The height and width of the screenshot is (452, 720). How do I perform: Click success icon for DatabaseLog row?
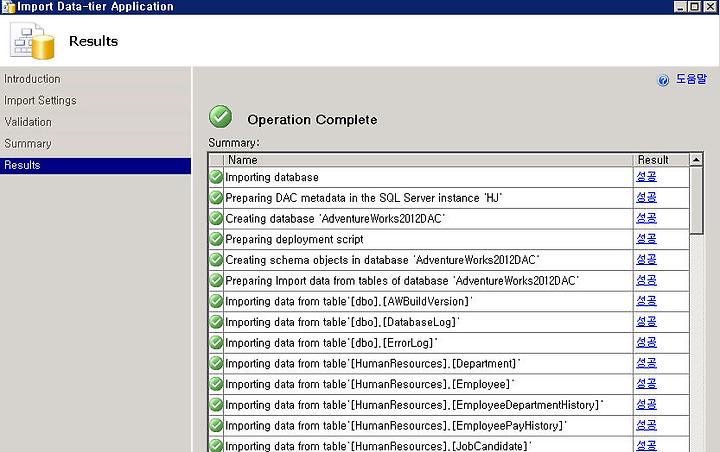pyautogui.click(x=216, y=322)
